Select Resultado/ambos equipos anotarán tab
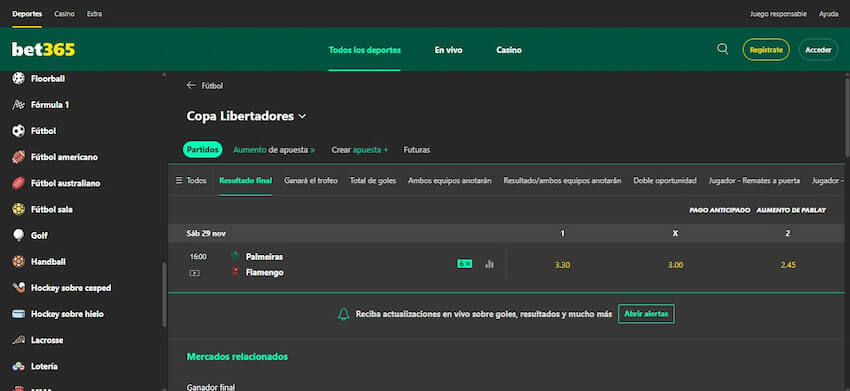The height and width of the screenshot is (391, 850). click(x=562, y=181)
